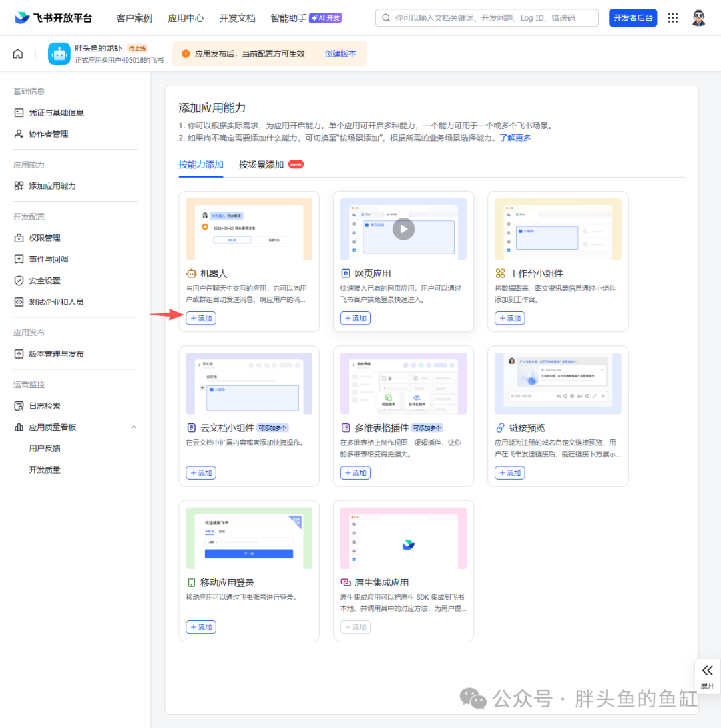Add the 云文档小组件 capability
Viewport: 721px width, 728px height.
[x=201, y=473]
